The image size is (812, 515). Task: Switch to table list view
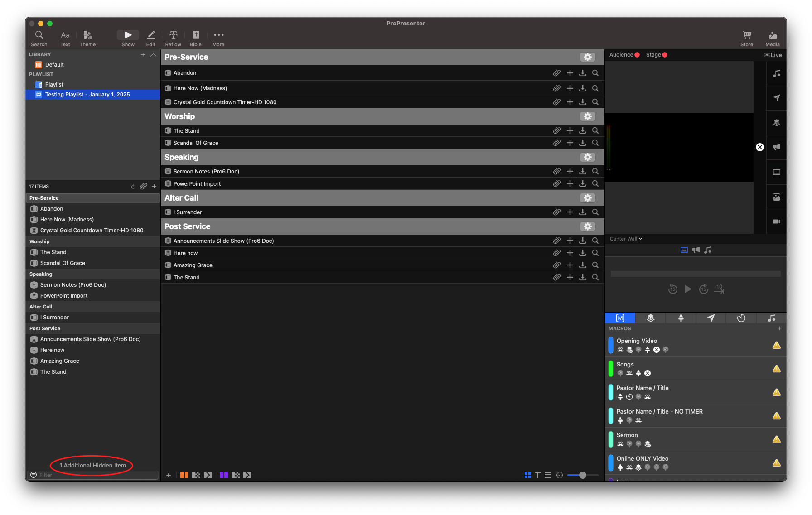(548, 475)
